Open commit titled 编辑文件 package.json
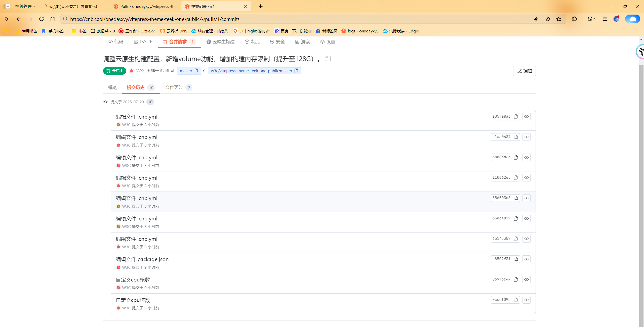 click(x=142, y=259)
